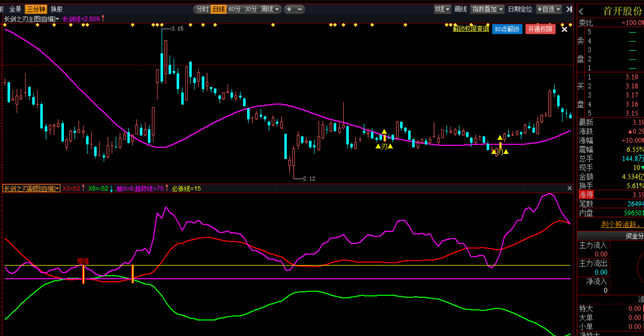
Task: Click the BS点解锁 button
Action: click(507, 29)
